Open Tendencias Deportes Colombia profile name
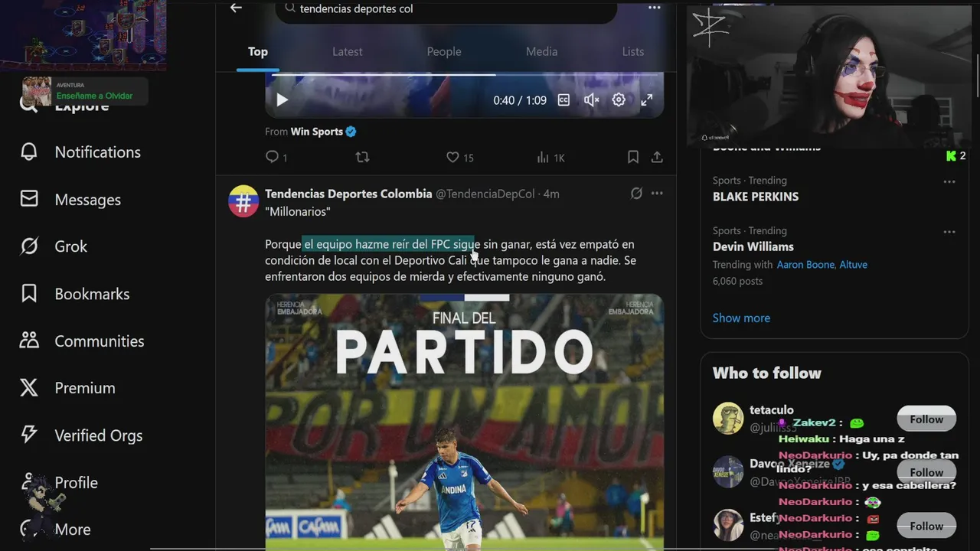Screen dimensions: 980x551 348,194
